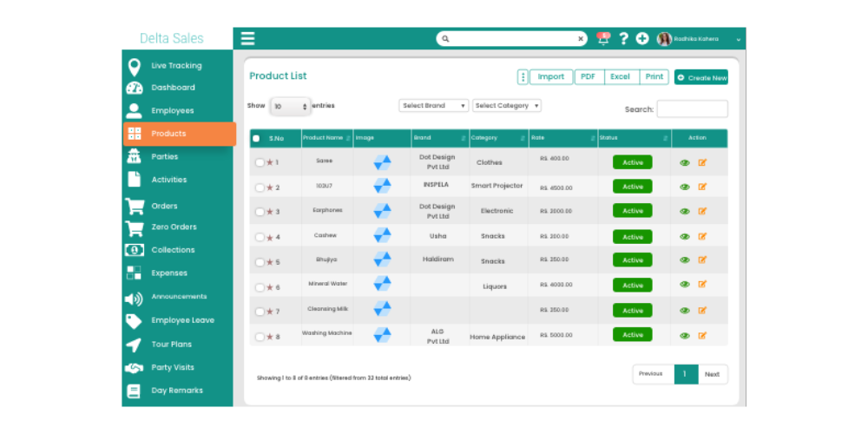Tick the checkbox for row 4 Cashew
Screen dimensions: 868x434
260,237
